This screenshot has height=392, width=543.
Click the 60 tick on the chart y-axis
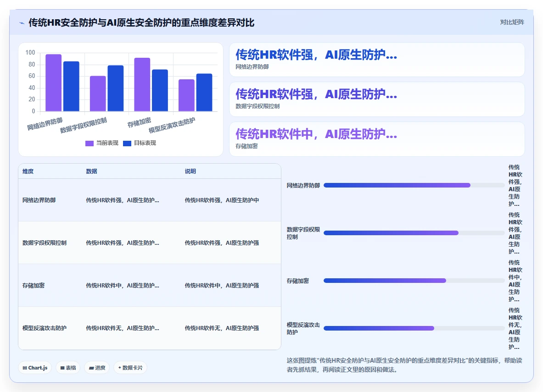(32, 76)
